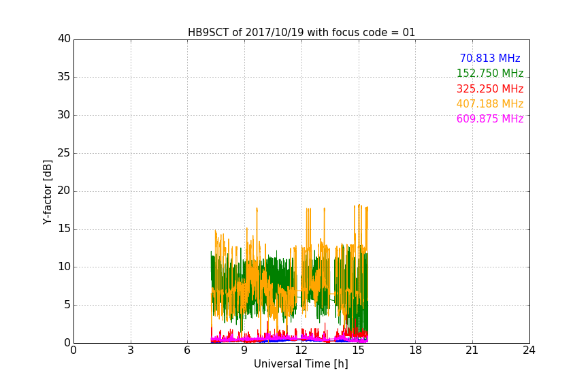Click the x-axis tick label 18
This screenshot has height=392, width=588.
[416, 350]
